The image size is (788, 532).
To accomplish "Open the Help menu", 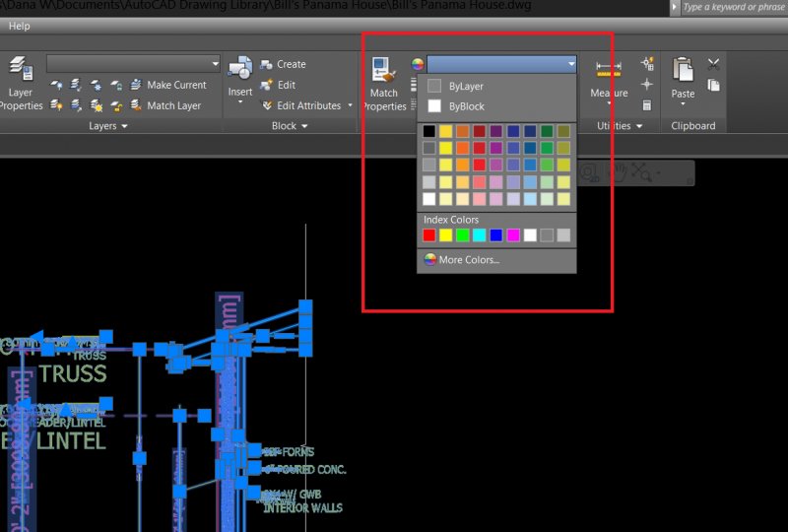I will click(x=19, y=26).
